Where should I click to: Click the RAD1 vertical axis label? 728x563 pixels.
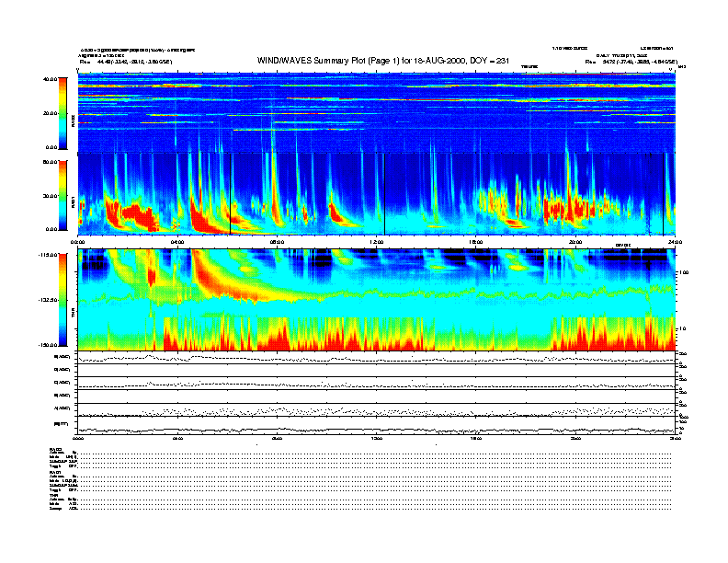[x=73, y=203]
